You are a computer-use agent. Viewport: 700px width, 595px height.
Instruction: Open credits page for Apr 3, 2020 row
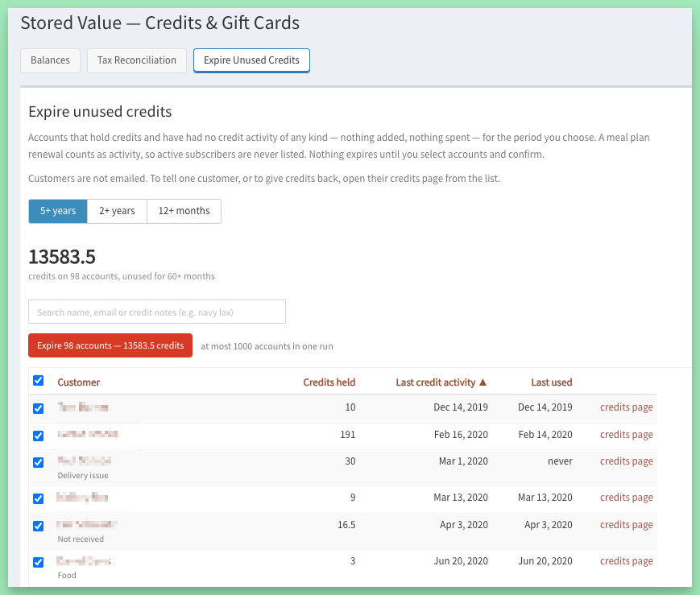click(627, 524)
